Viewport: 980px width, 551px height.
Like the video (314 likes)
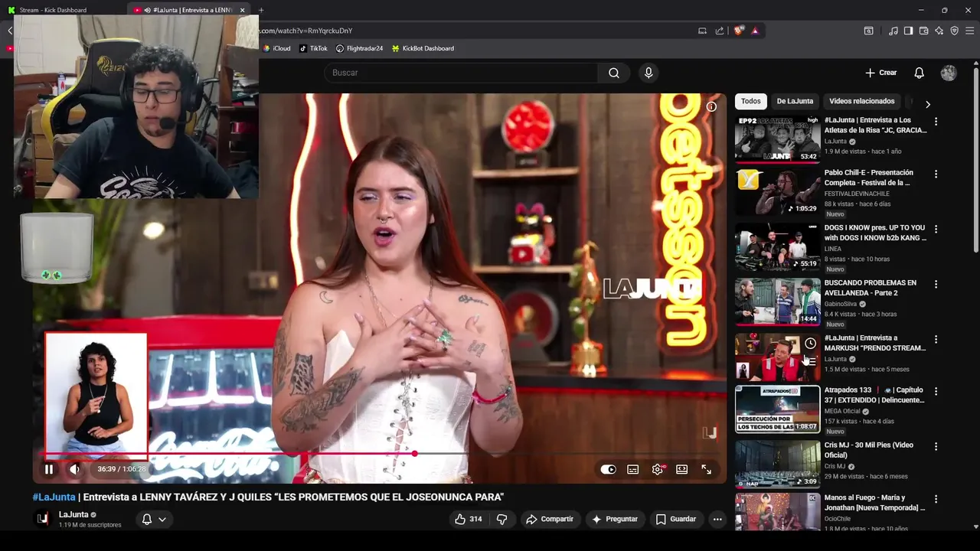[x=468, y=519]
